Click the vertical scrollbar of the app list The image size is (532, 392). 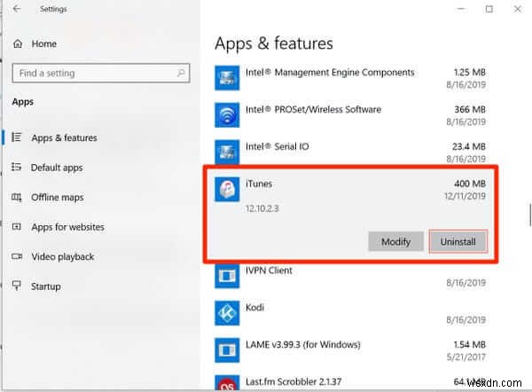(x=530, y=215)
